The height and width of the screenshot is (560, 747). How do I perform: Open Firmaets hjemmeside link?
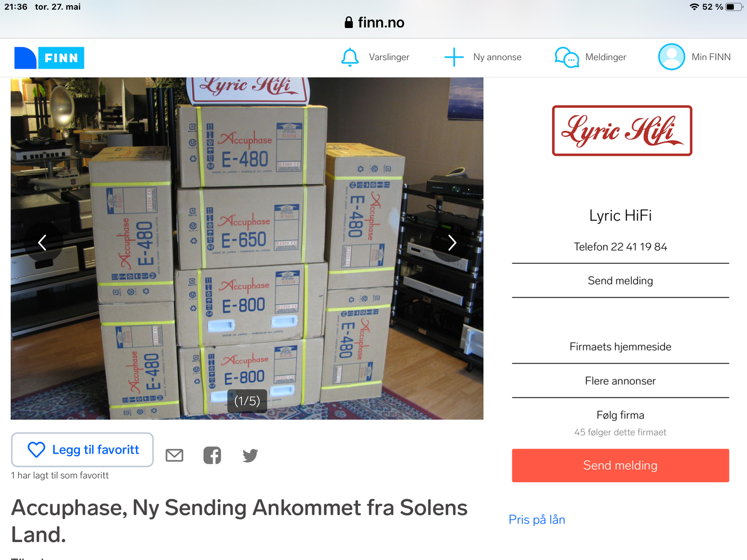coord(620,346)
